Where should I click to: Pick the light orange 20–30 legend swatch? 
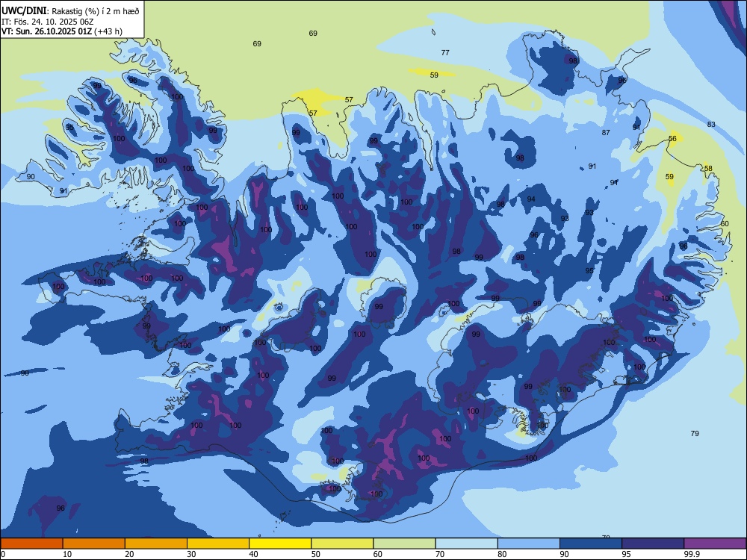click(156, 544)
